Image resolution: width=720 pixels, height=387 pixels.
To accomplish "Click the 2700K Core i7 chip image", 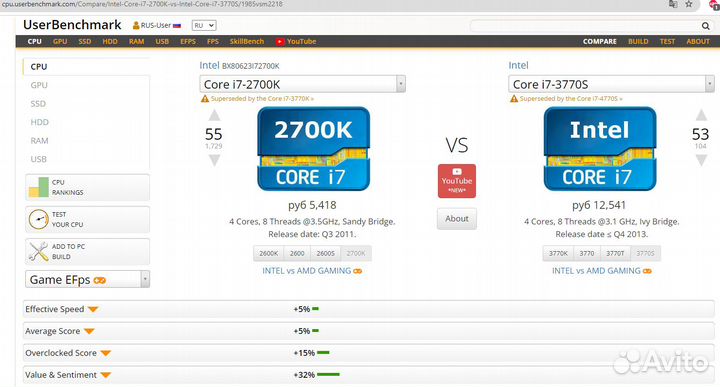I will click(313, 149).
